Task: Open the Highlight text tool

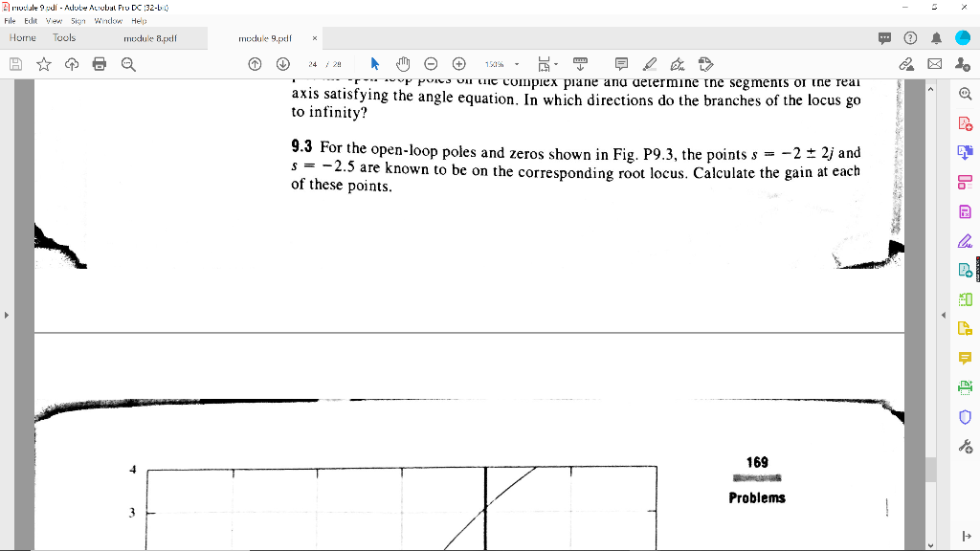Action: [x=648, y=64]
